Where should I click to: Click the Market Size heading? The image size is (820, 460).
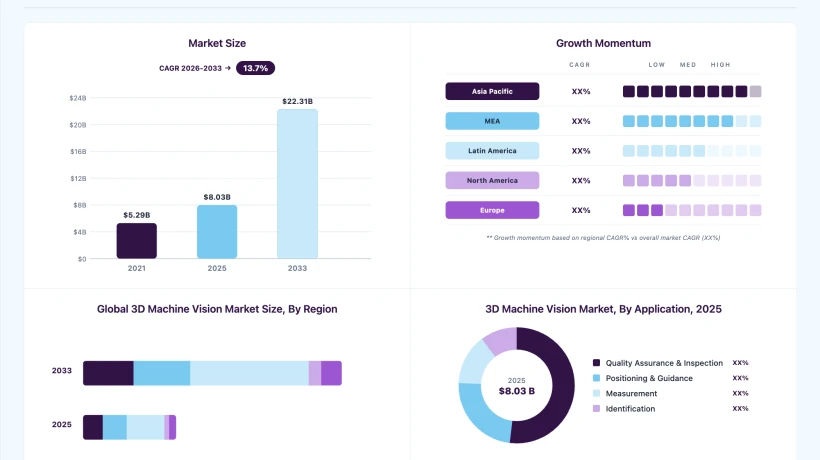tap(217, 43)
